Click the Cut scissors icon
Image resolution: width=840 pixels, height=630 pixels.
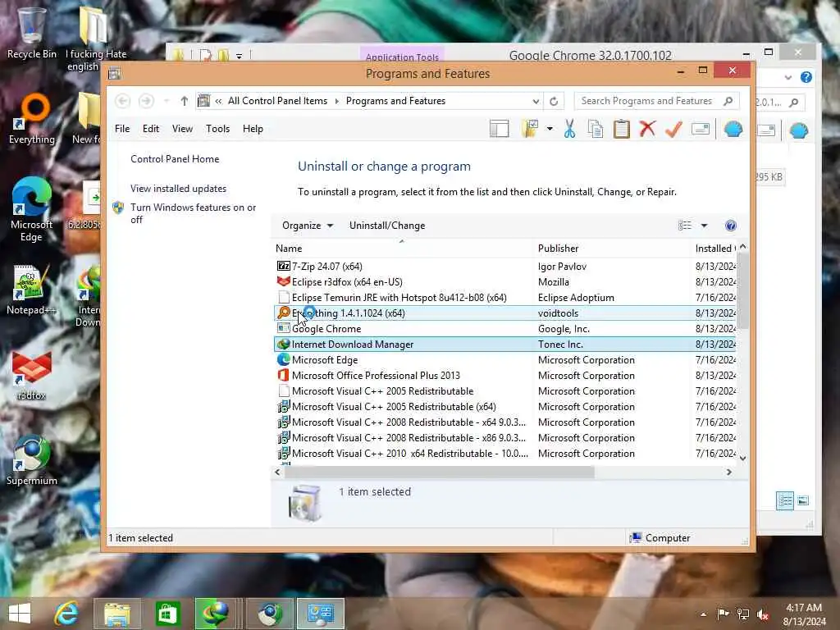(x=569, y=129)
